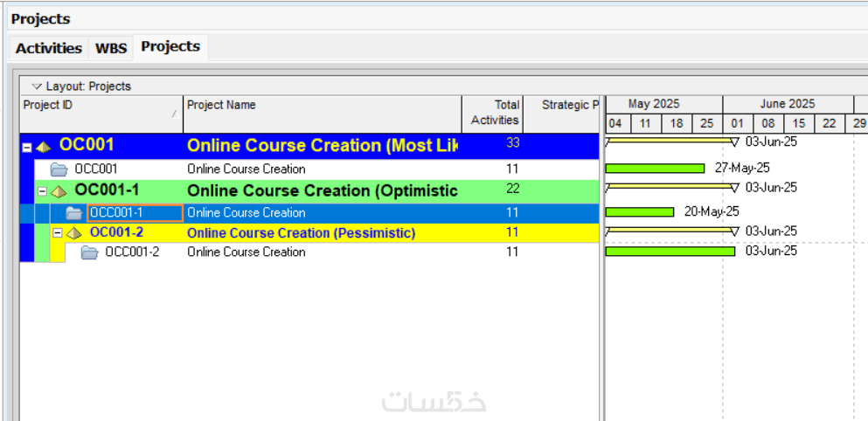868x421 pixels.
Task: Click the OCC001-1 project folder icon
Action: [x=73, y=213]
